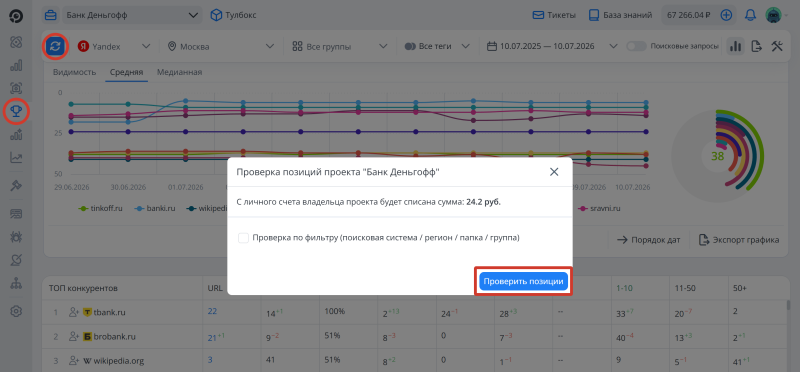Viewport: 800px width, 372px height.
Task: Open the bar chart icon in the left sidebar
Action: pos(16,65)
